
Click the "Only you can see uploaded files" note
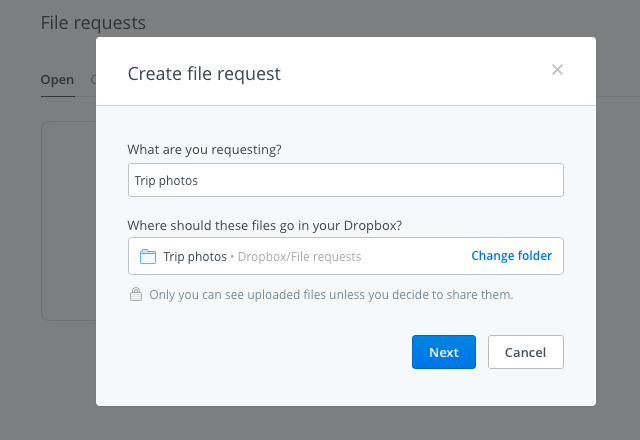coord(330,295)
